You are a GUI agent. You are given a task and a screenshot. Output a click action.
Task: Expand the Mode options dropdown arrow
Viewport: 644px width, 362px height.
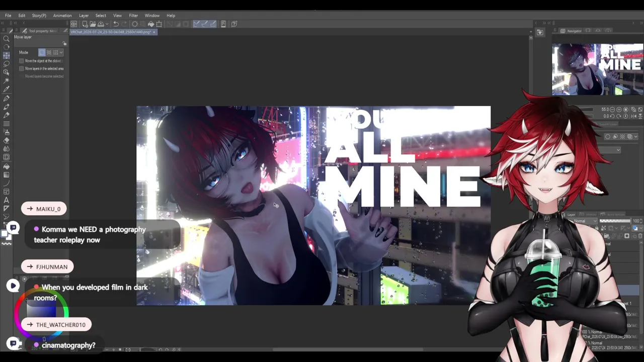[61, 52]
